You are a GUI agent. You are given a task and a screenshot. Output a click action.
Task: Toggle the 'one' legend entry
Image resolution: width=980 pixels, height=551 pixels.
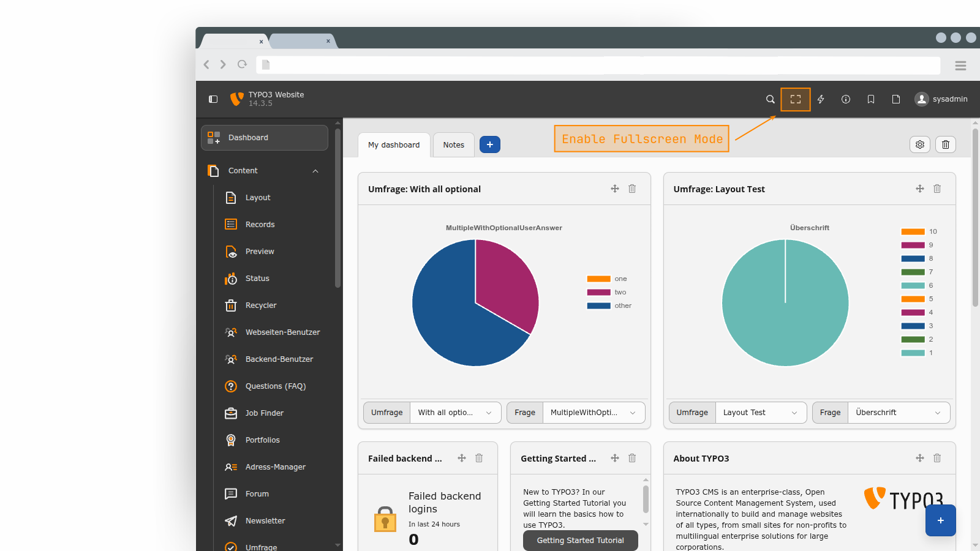click(x=607, y=279)
